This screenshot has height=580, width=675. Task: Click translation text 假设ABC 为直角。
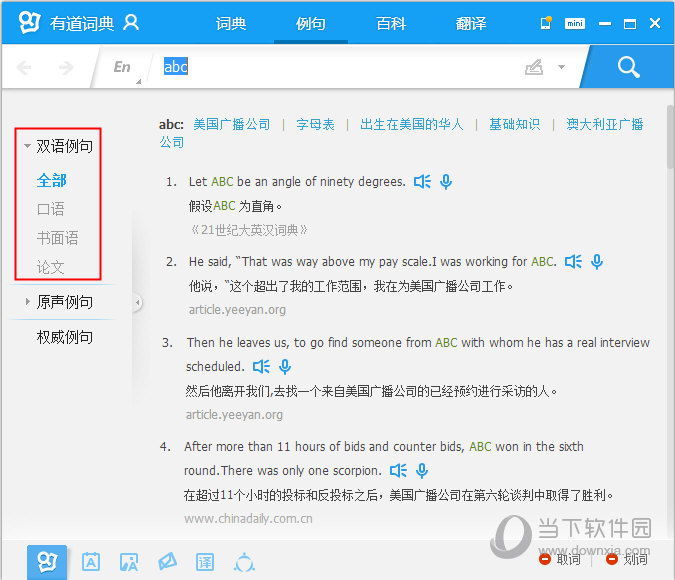tap(235, 206)
